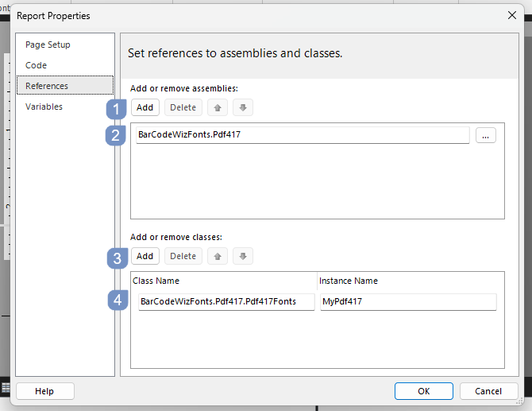The width and height of the screenshot is (532, 411).
Task: Click Delete under classes
Action: 183,256
